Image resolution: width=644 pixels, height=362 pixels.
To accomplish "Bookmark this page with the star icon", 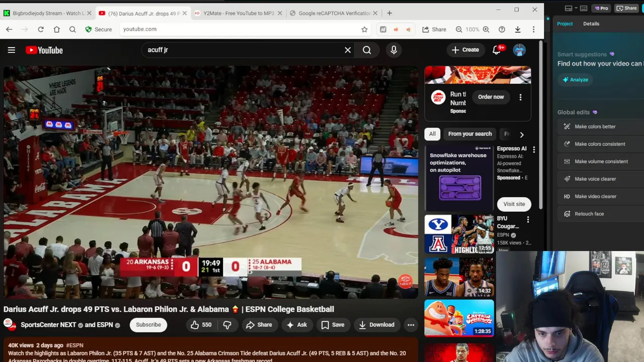I will [364, 29].
